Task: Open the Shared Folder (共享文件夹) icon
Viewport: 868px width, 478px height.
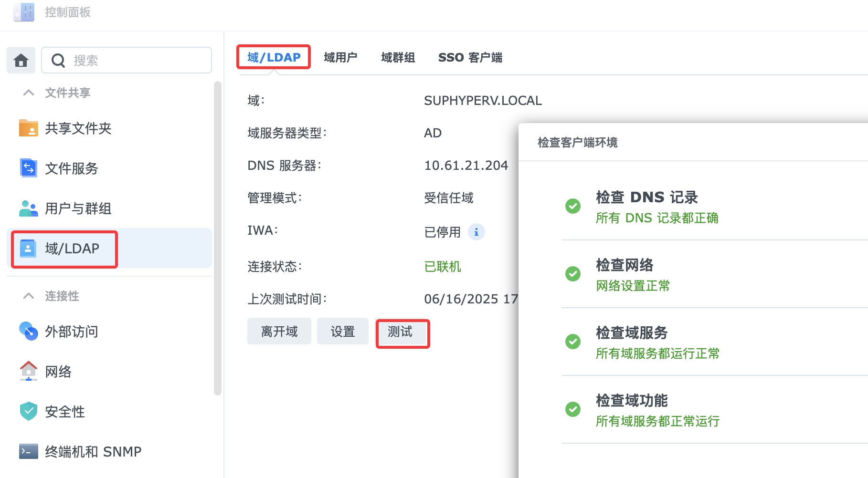Action: (29, 128)
